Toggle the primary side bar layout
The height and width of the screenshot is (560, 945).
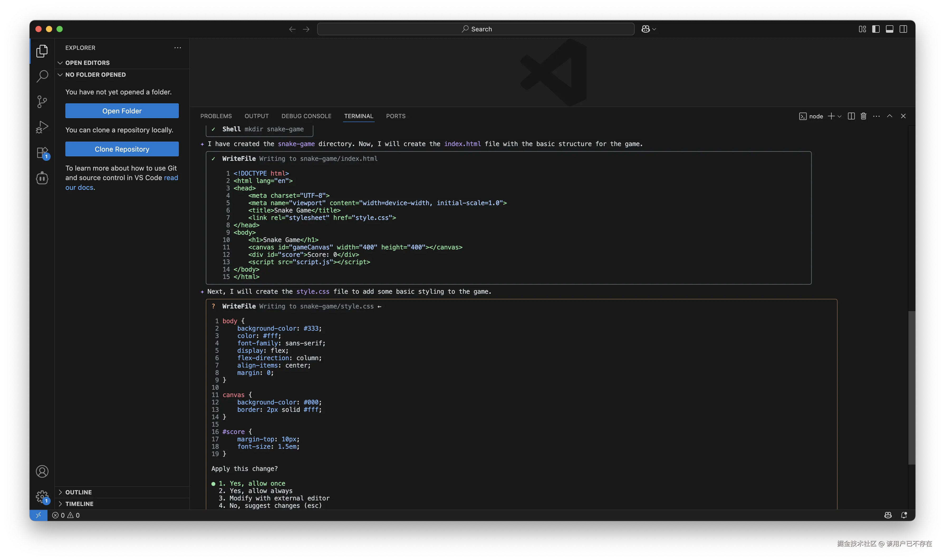pos(876,29)
